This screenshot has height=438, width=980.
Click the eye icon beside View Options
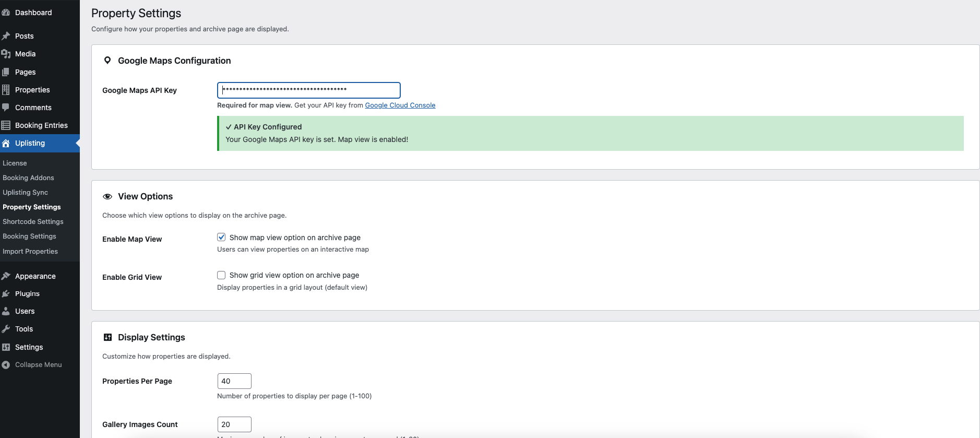[x=107, y=196]
